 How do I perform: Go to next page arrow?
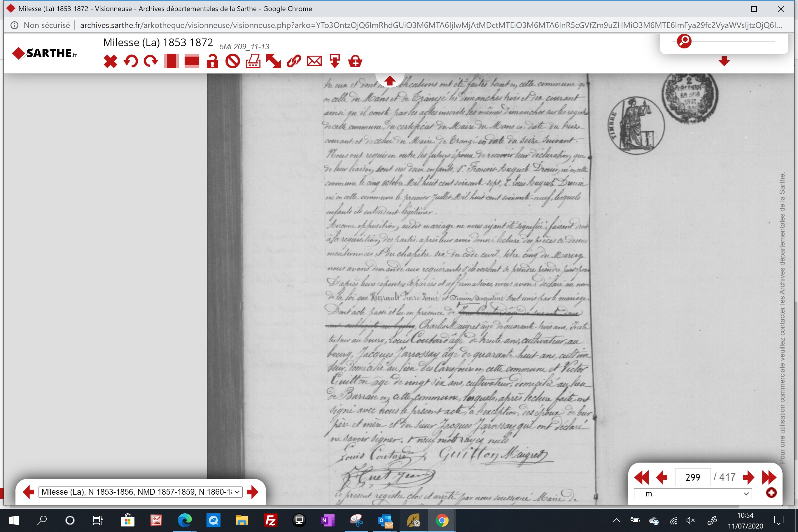point(748,477)
